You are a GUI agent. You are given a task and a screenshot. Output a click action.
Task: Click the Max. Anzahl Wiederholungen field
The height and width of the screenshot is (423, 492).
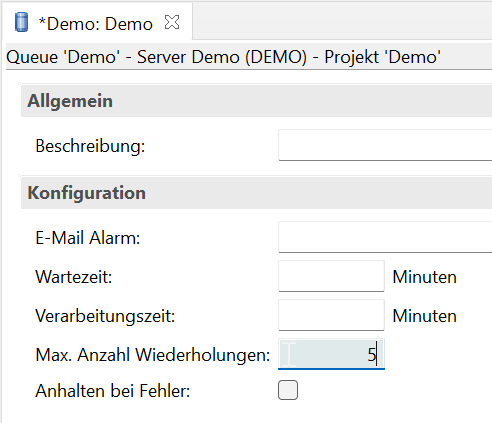[331, 354]
